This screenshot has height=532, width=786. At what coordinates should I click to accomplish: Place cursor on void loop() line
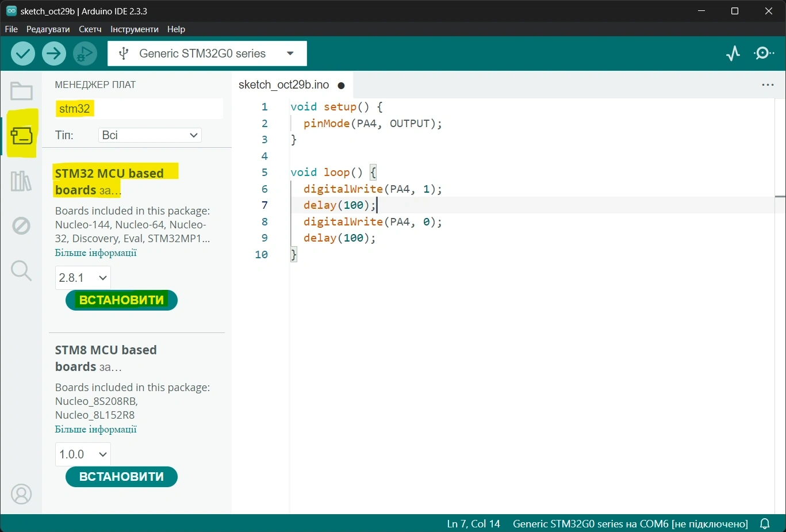(x=333, y=173)
